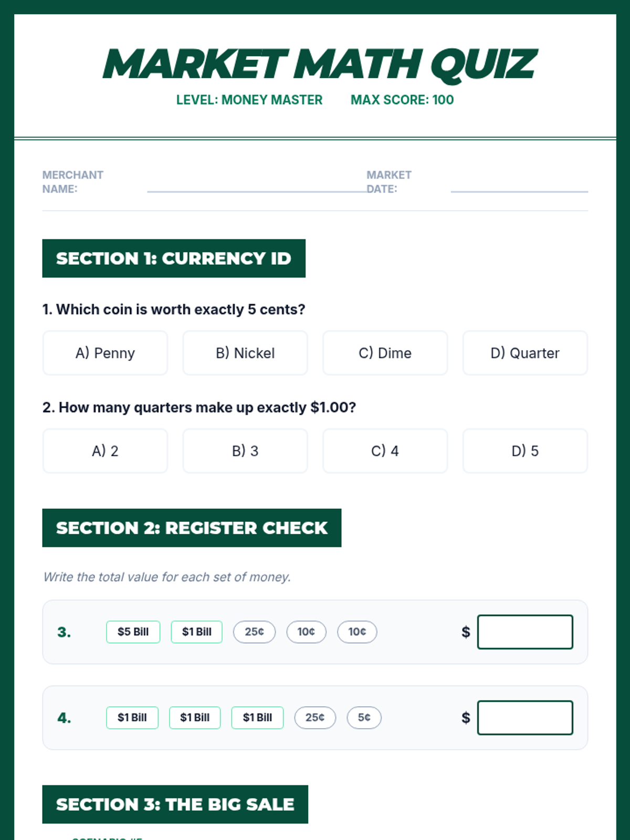This screenshot has height=840, width=630.
Task: Click the 5¢ coin chip
Action: pyautogui.click(x=364, y=718)
